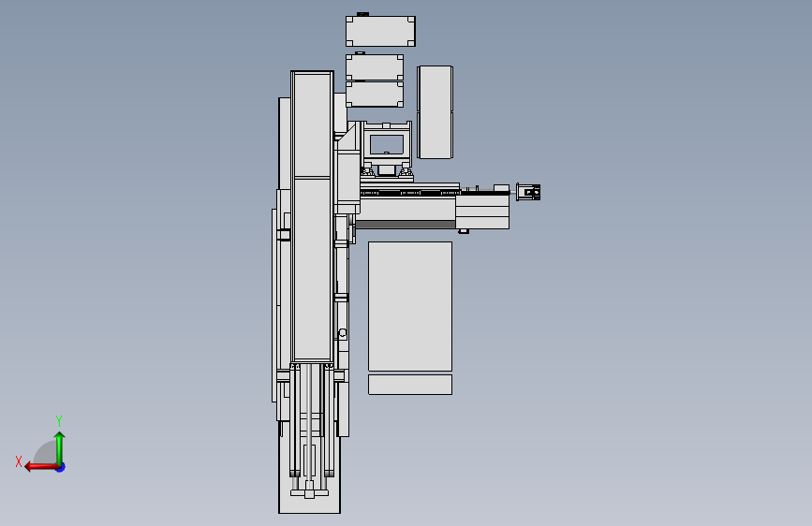Select the window-frame bracket above the horizontal arm
This screenshot has height=526, width=812.
[386, 144]
